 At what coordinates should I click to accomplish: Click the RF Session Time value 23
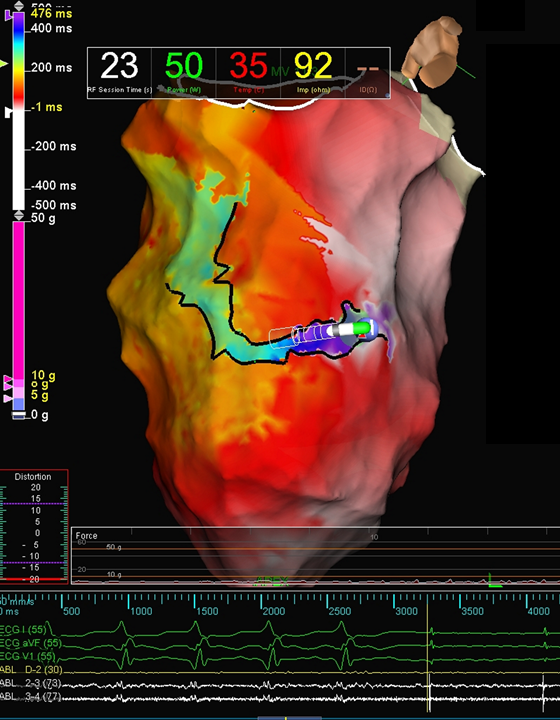coord(119,66)
